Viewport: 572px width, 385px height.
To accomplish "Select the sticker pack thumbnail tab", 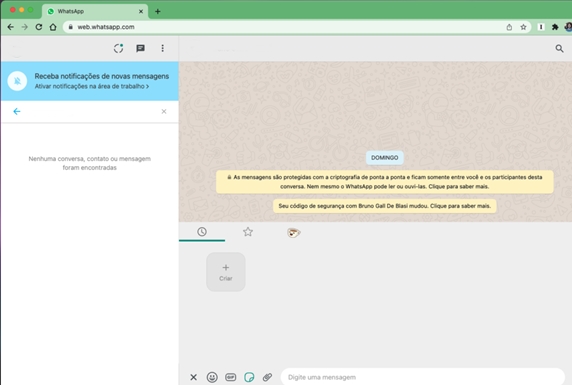I will (294, 232).
